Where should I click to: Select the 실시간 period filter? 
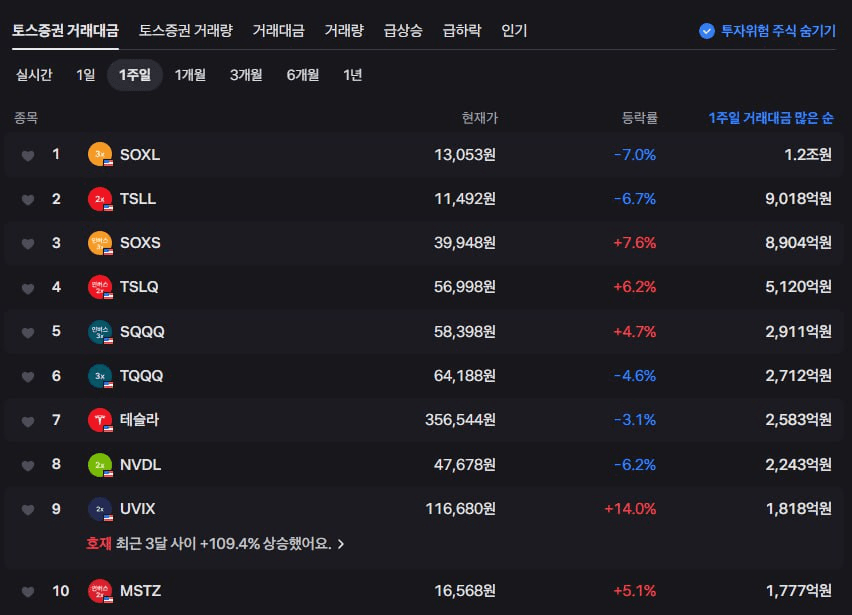[x=34, y=75]
